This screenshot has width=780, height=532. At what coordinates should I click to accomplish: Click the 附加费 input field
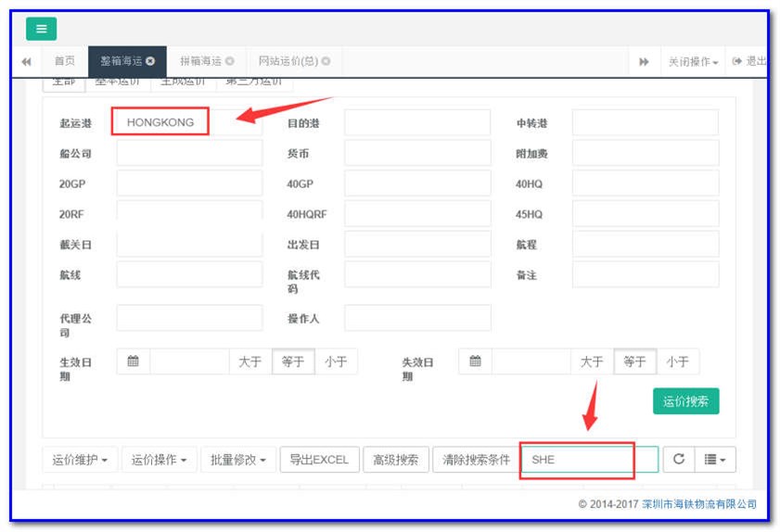click(646, 153)
